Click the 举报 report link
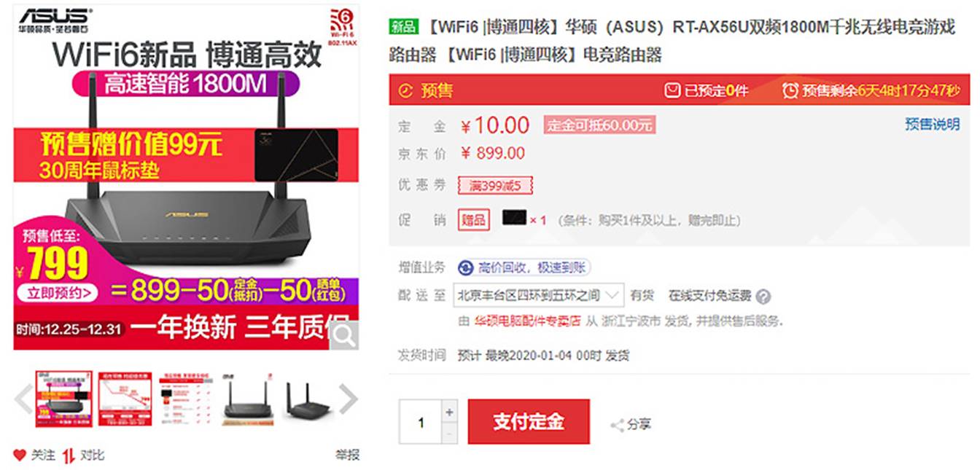980x470 pixels. (347, 455)
